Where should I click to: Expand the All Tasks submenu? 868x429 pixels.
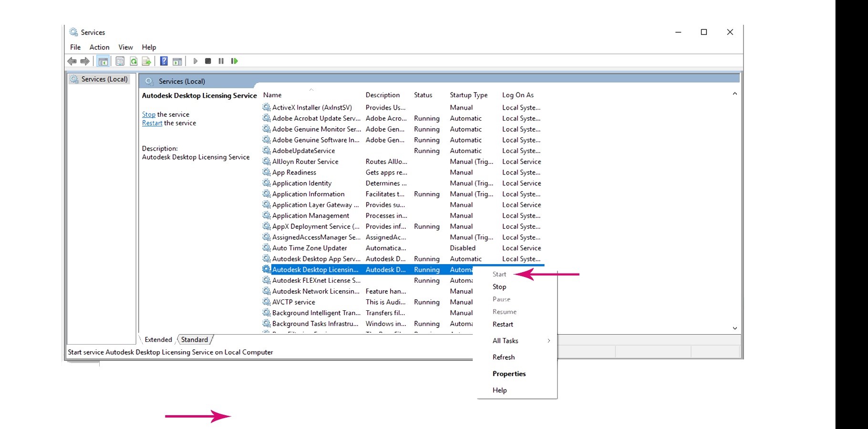505,340
